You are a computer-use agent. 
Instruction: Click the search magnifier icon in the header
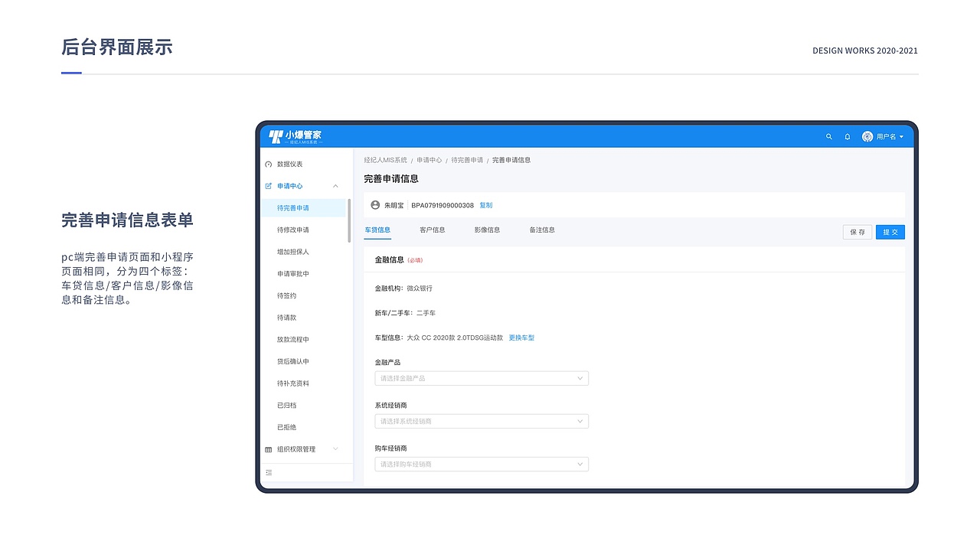click(828, 136)
